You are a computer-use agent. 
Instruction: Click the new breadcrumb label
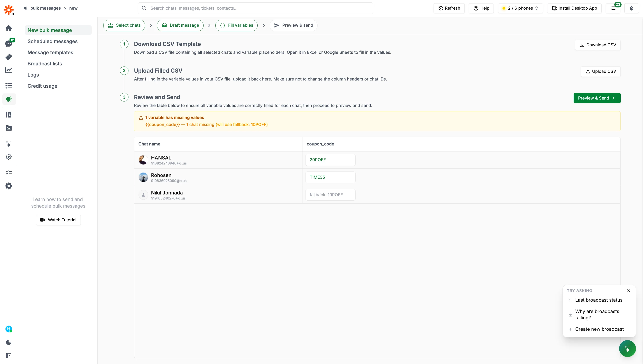(73, 8)
